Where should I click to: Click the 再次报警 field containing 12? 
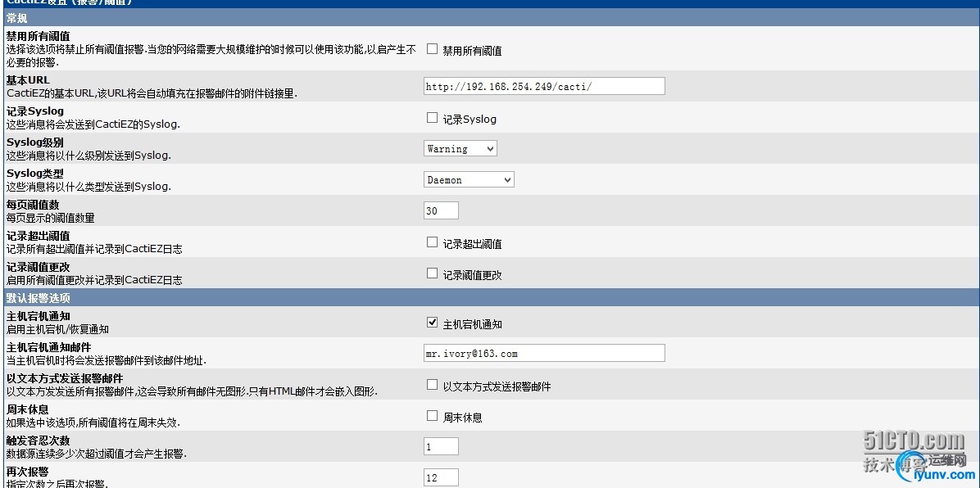(x=442, y=478)
